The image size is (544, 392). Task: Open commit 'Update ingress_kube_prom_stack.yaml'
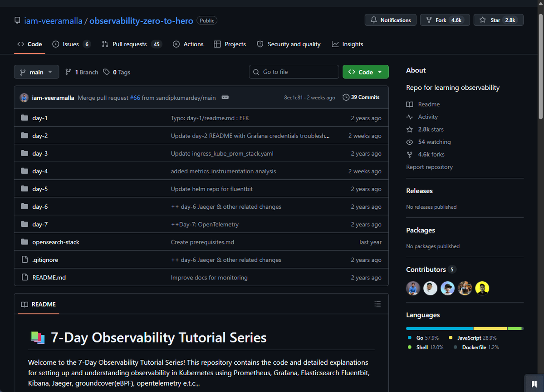(x=222, y=153)
